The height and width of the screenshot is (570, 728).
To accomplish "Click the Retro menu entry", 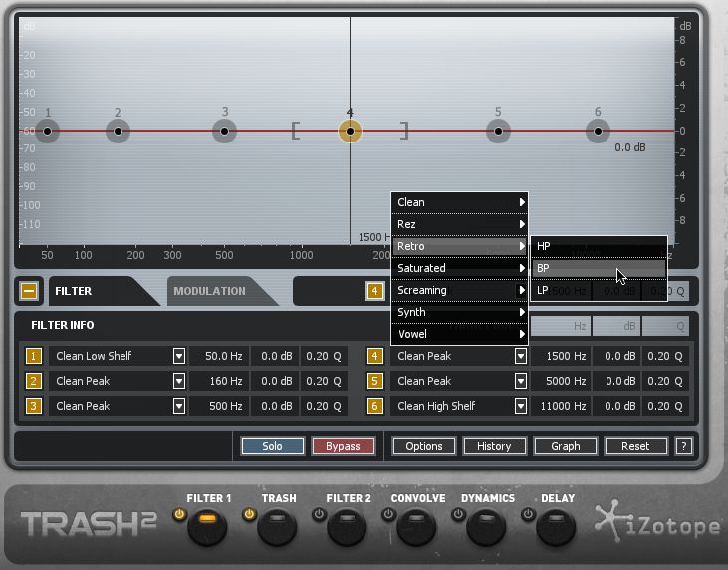I will (460, 246).
